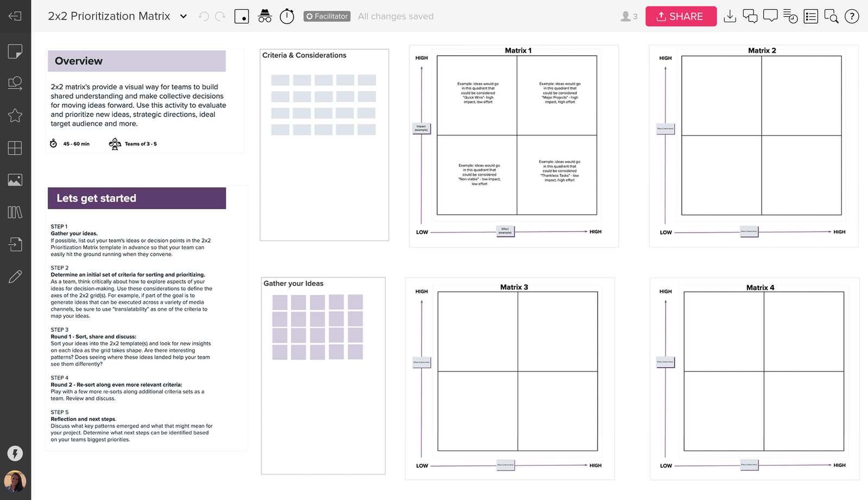Toggle the minimap find view
Screen dimensions: 868x500
(x=831, y=16)
